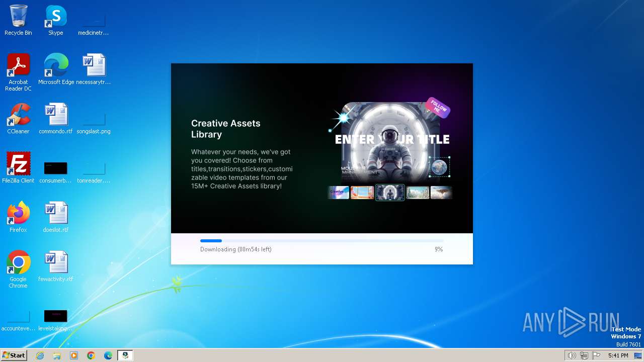
Task: Select the fourth landscape template thumbnail
Action: tap(418, 192)
